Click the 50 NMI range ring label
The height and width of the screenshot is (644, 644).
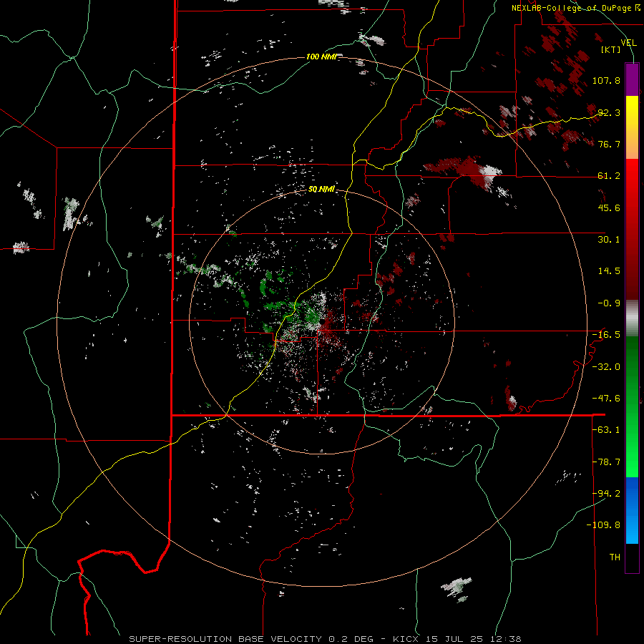[x=321, y=190]
